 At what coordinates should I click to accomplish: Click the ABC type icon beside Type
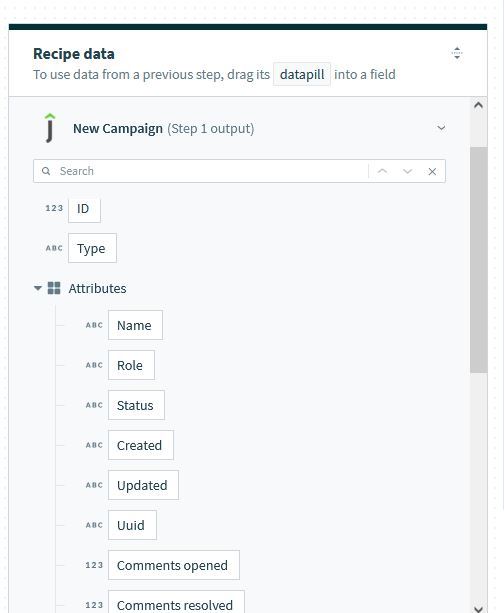[x=54, y=248]
